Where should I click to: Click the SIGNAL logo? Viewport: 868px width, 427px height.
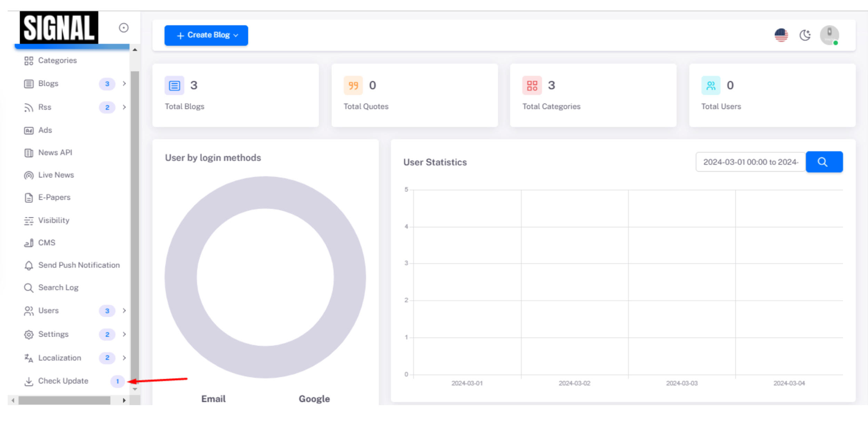point(59,28)
